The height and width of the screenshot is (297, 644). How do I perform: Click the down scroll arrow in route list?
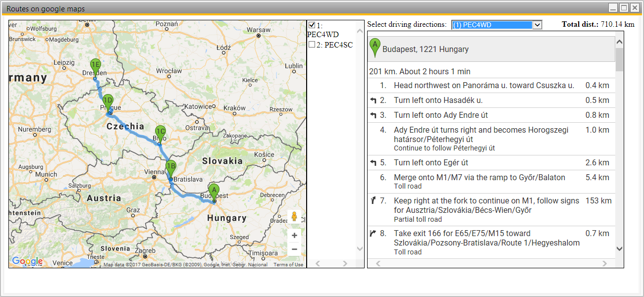pyautogui.click(x=360, y=249)
